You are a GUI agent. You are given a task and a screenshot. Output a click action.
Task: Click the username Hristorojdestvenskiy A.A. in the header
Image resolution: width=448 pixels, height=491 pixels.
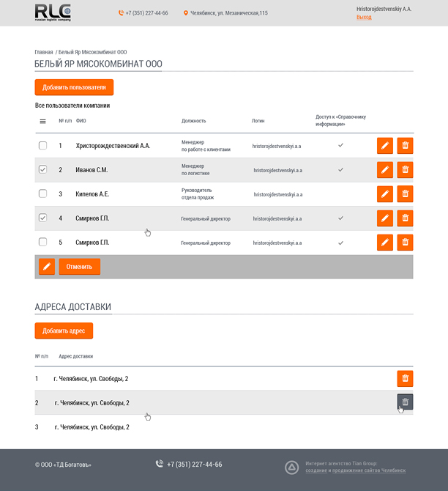pyautogui.click(x=384, y=9)
